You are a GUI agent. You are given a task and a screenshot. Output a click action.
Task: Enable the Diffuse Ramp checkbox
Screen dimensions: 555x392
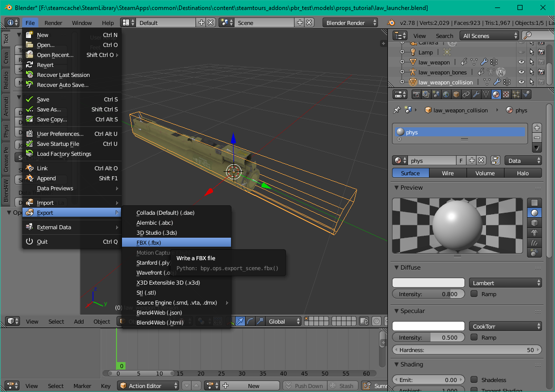coord(474,294)
